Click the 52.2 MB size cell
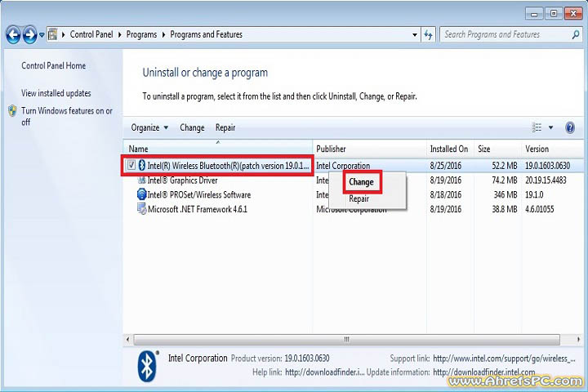This screenshot has width=588, height=392. coord(505,166)
